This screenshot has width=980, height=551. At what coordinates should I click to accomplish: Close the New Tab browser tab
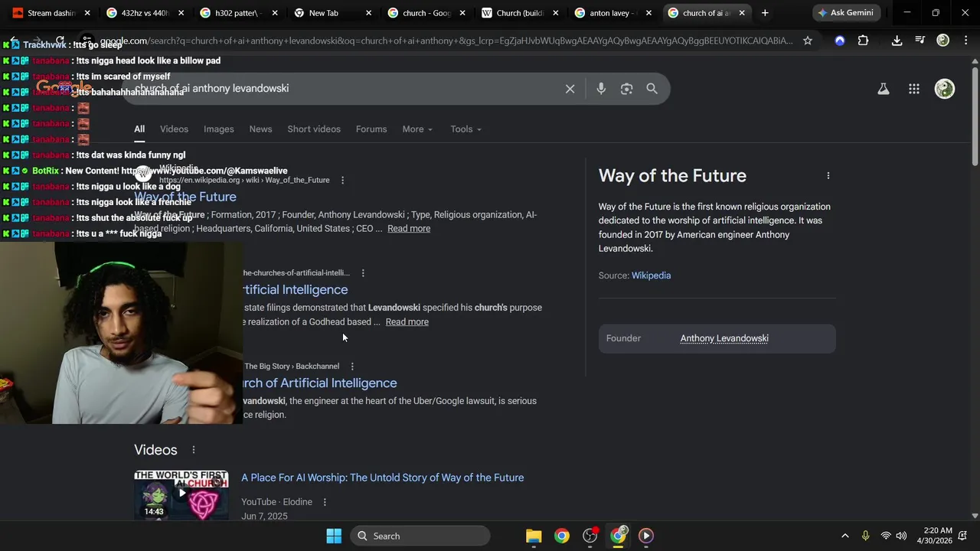pos(368,13)
